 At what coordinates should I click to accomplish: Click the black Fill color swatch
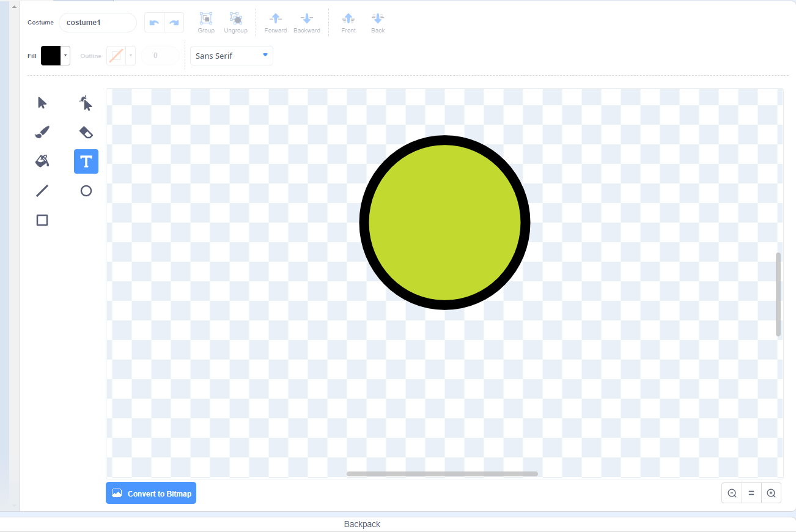click(51, 55)
